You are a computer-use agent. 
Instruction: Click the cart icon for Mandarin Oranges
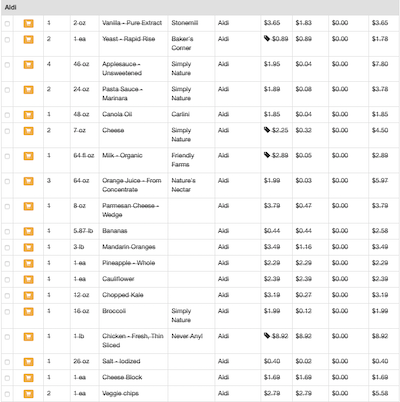29,247
